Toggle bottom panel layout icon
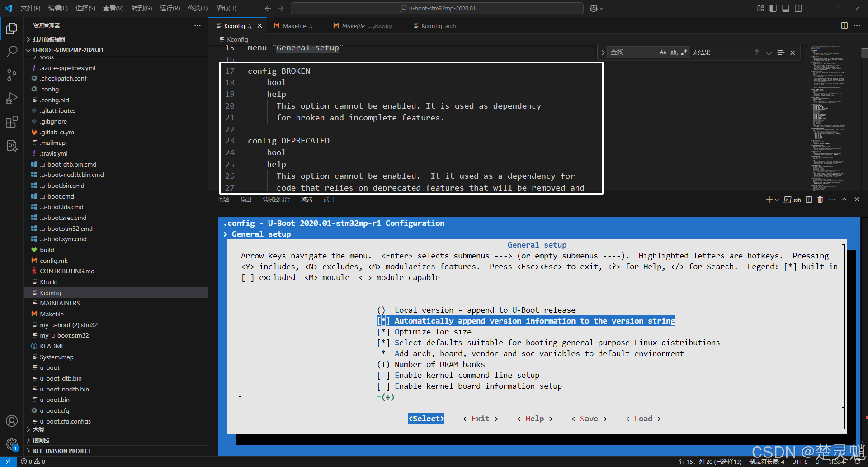This screenshot has width=868, height=467. (x=786, y=8)
